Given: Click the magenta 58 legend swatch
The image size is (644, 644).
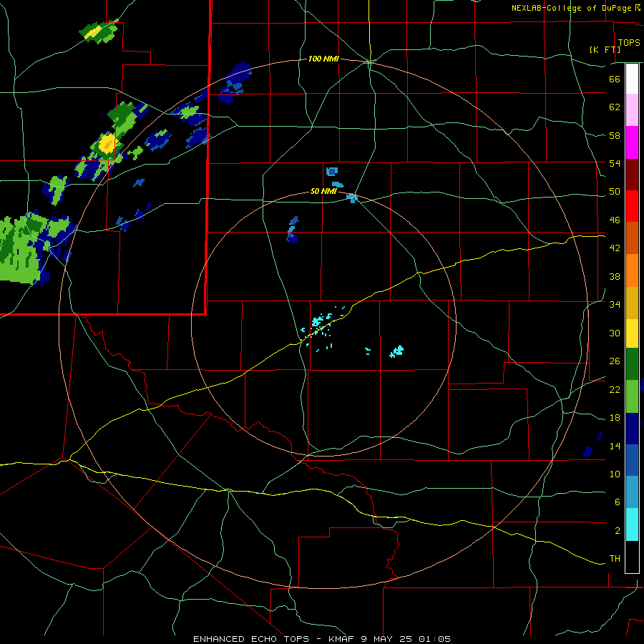Looking at the screenshot, I should 632,142.
